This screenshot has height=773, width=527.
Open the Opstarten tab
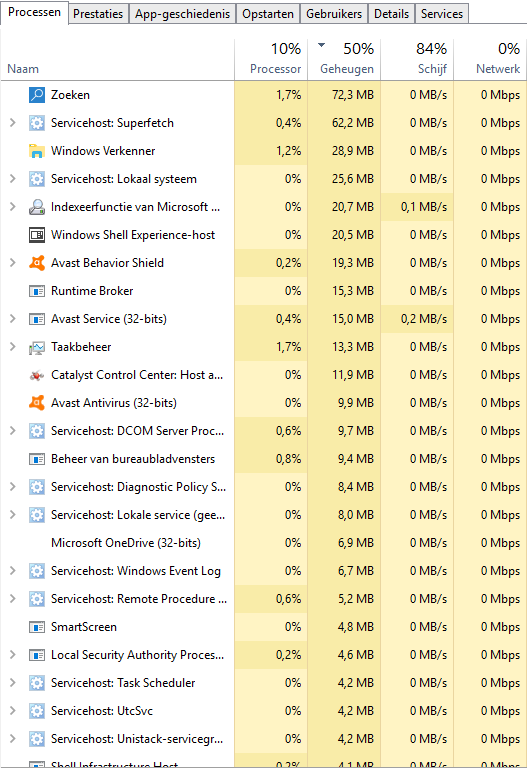coord(268,14)
